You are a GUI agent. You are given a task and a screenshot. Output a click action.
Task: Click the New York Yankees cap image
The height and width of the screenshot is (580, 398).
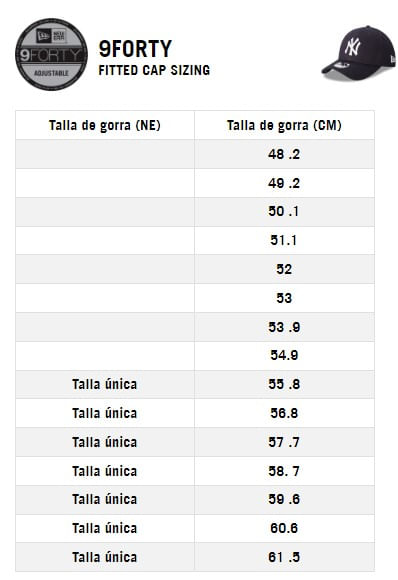pyautogui.click(x=358, y=53)
